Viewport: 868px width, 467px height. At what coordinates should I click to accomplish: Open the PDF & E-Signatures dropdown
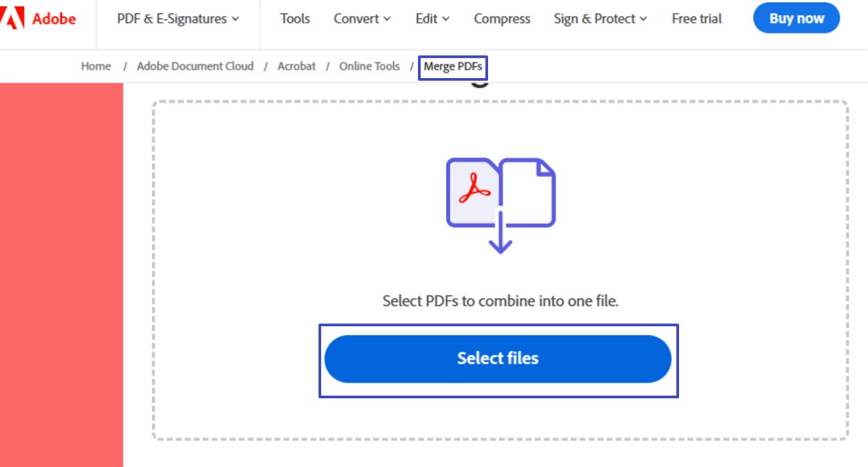point(177,19)
